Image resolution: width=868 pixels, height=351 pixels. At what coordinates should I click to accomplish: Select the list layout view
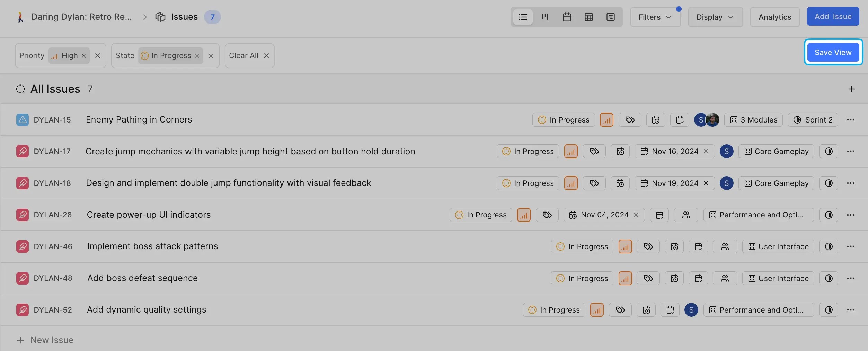523,17
